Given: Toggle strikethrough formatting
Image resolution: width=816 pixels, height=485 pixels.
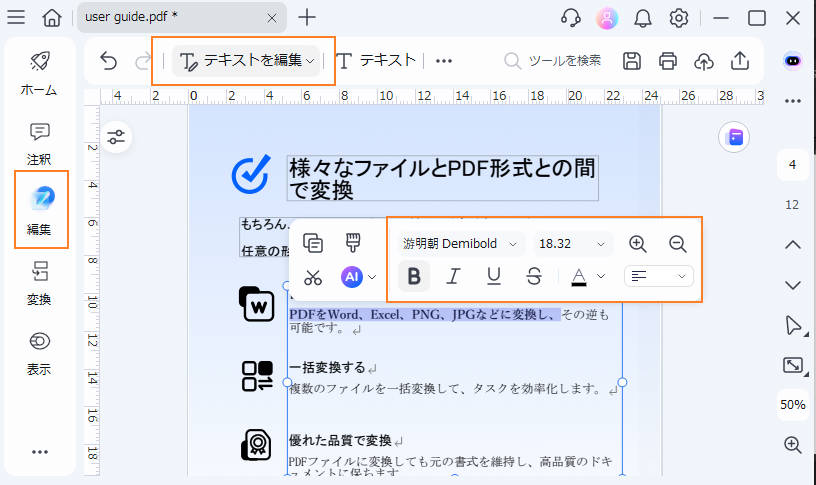Looking at the screenshot, I should (534, 276).
